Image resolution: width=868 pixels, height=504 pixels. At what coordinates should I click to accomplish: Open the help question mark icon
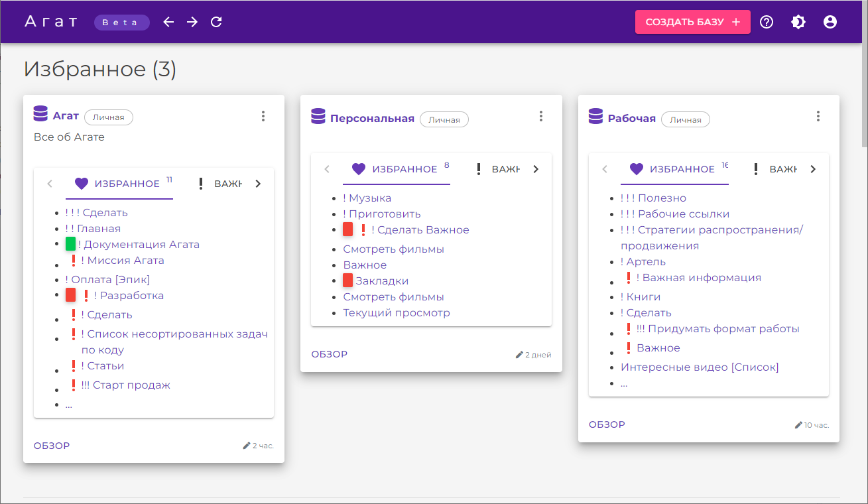click(x=767, y=22)
